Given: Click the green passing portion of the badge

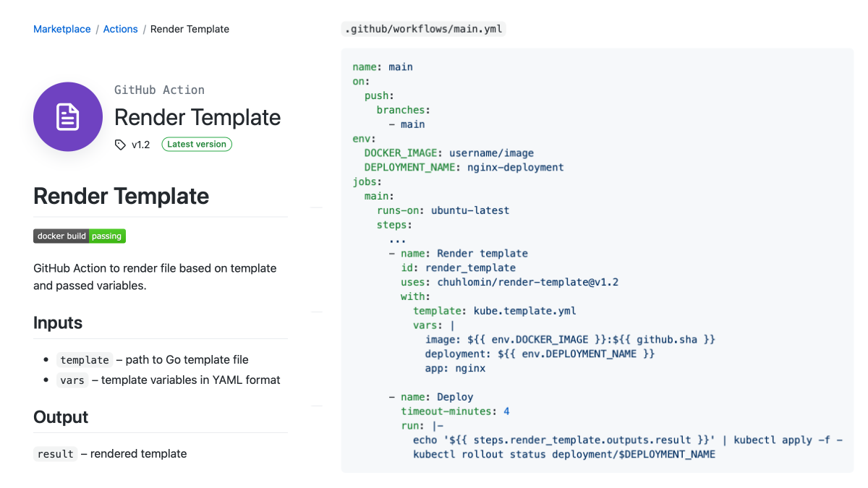Looking at the screenshot, I should point(106,236).
